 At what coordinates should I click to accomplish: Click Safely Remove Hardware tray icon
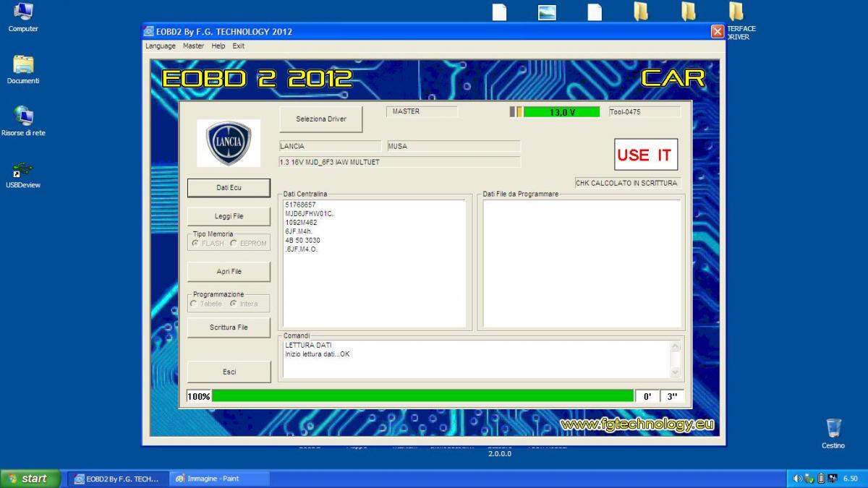[809, 479]
